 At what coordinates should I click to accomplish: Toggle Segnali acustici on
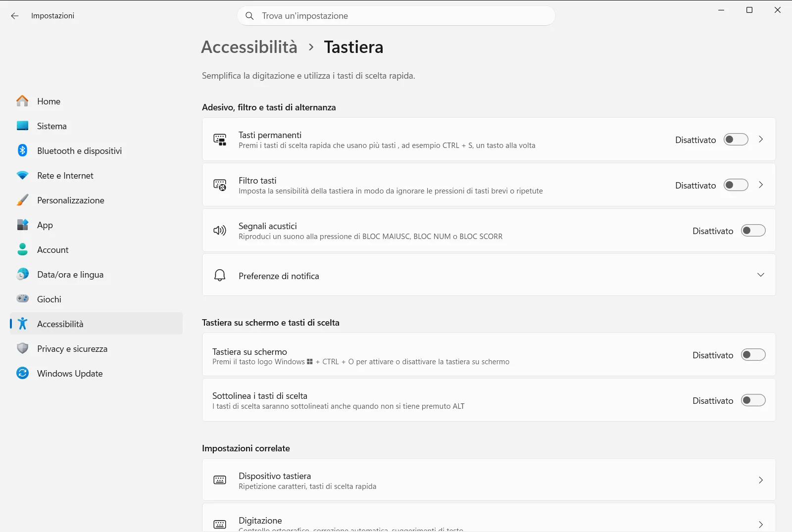click(x=753, y=231)
